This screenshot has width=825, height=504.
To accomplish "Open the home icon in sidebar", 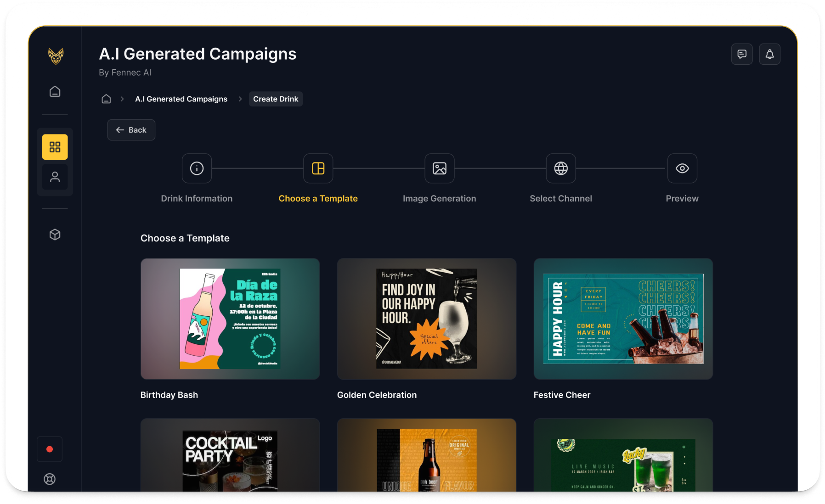I will click(x=55, y=91).
